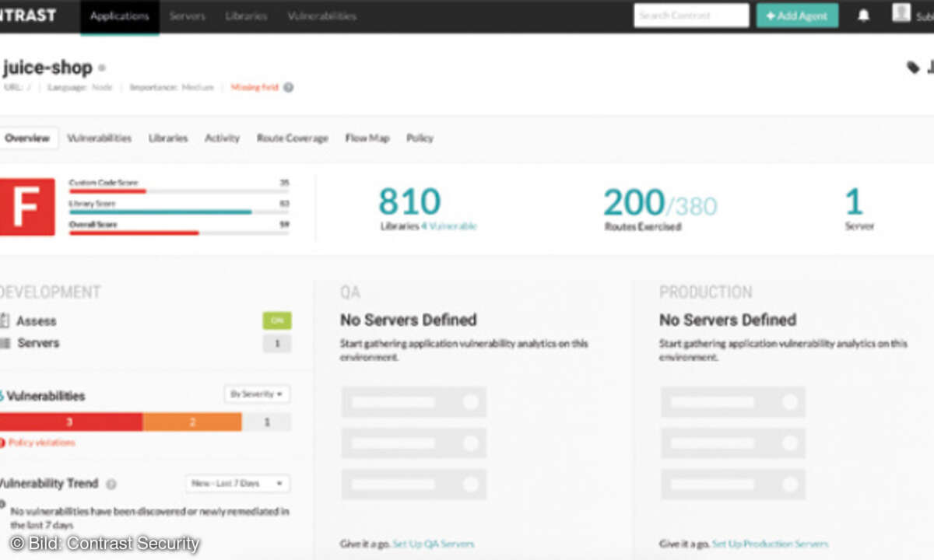Viewport: 934px width, 560px height.
Task: Click the Policy violations warning icon
Action: (x=2, y=443)
